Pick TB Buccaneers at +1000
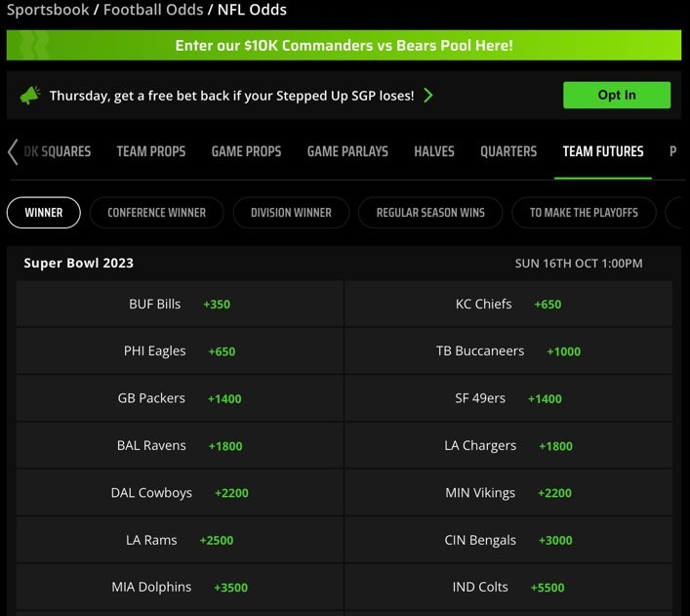Screen dimensions: 690x616 coord(508,350)
